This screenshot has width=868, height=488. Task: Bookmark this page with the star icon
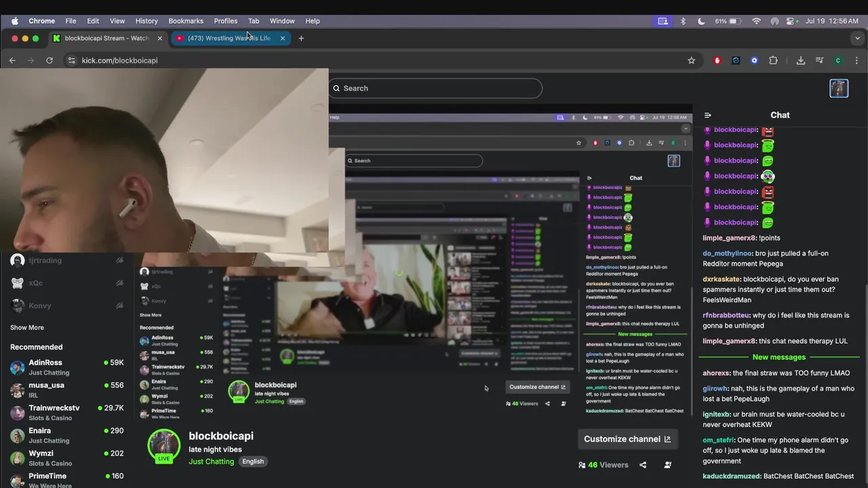coord(691,60)
